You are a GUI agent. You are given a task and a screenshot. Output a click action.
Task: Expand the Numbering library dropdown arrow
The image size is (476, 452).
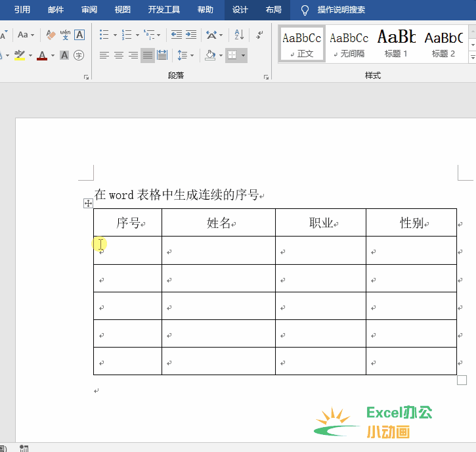[x=137, y=35]
